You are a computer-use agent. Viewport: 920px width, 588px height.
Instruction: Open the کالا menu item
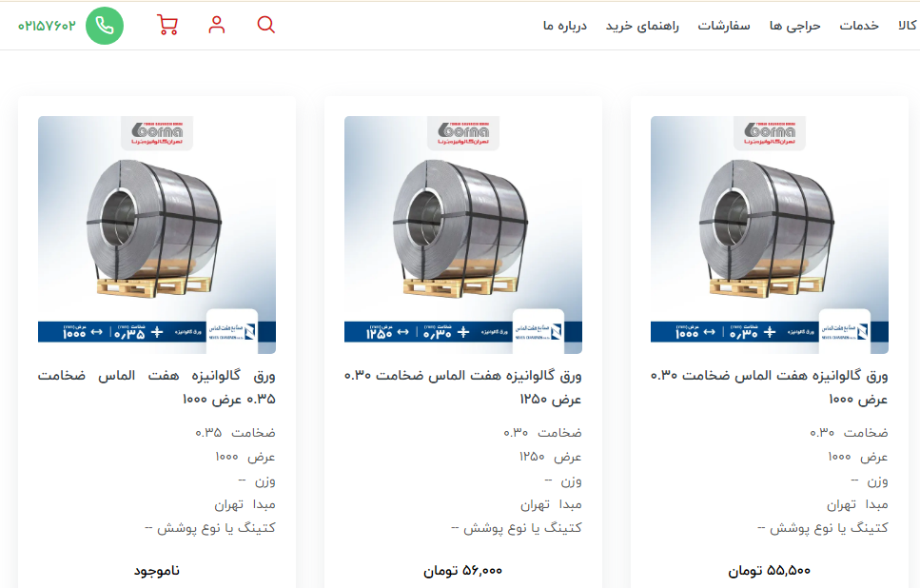[x=907, y=26]
